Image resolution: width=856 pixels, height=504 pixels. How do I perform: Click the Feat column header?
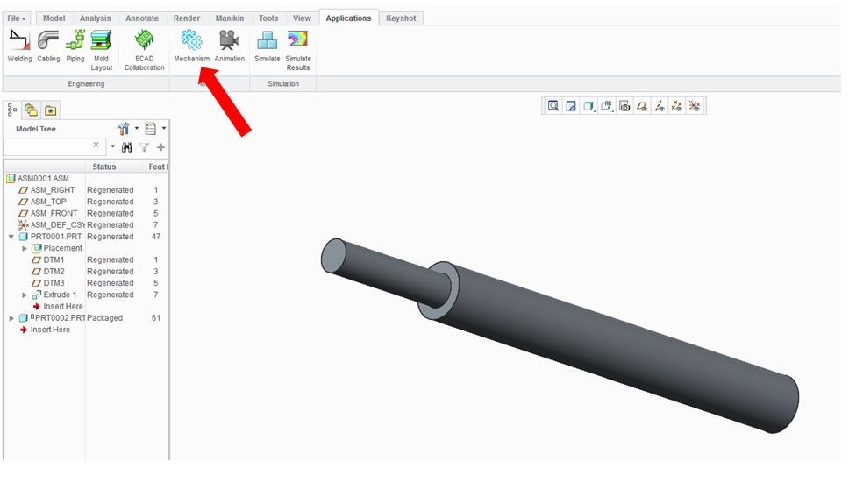[x=156, y=167]
